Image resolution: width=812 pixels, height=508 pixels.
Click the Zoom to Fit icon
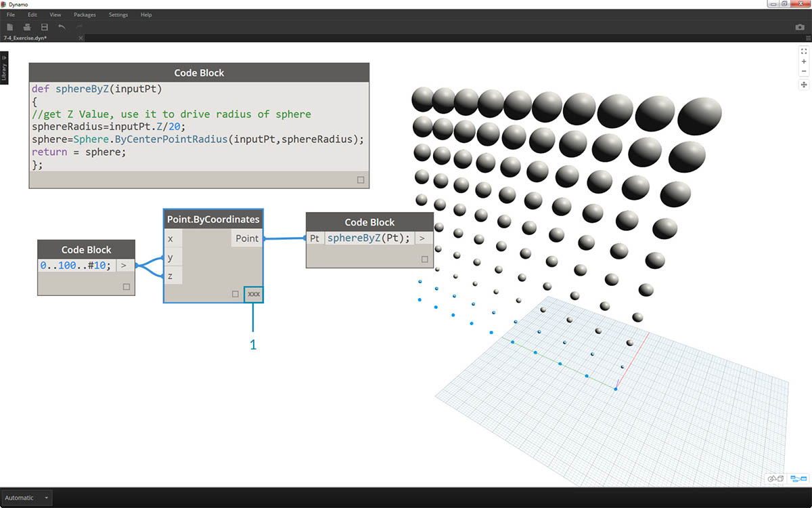(x=804, y=51)
